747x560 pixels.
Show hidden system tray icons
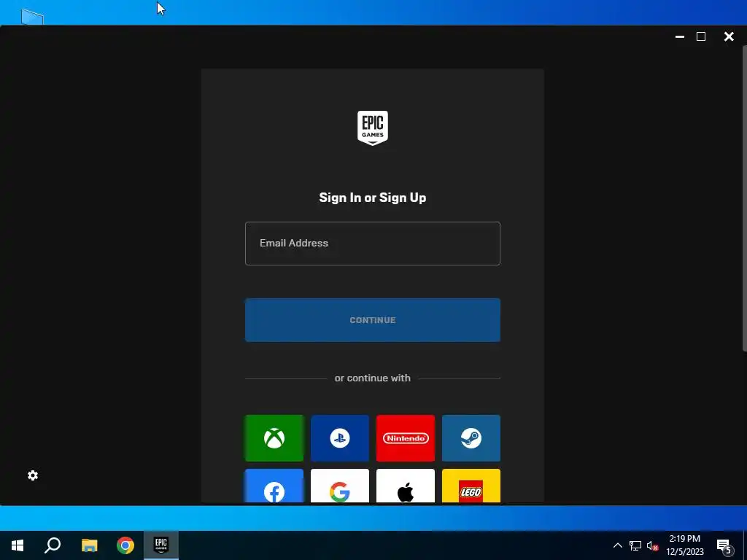click(617, 545)
